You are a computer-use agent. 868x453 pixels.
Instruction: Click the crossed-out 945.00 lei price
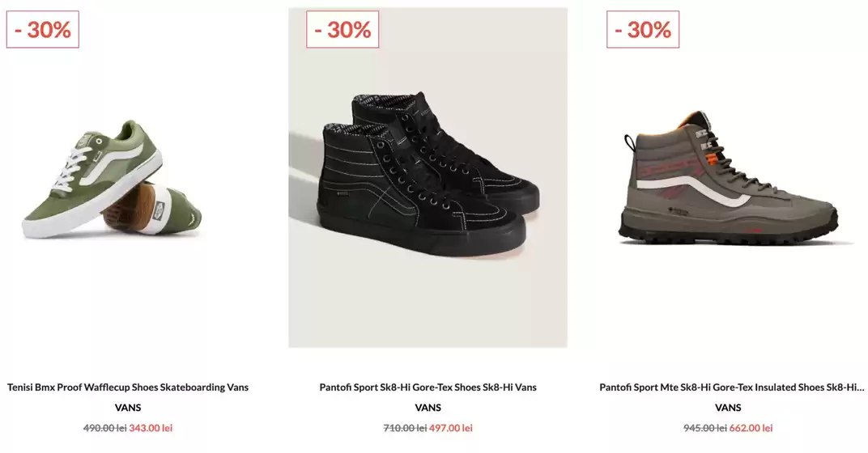[x=705, y=428]
